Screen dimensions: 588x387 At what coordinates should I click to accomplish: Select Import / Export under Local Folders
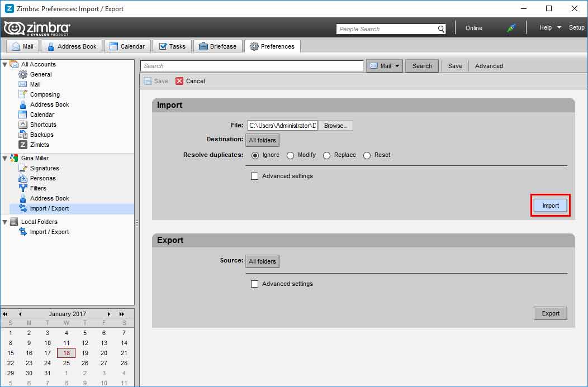pyautogui.click(x=49, y=232)
